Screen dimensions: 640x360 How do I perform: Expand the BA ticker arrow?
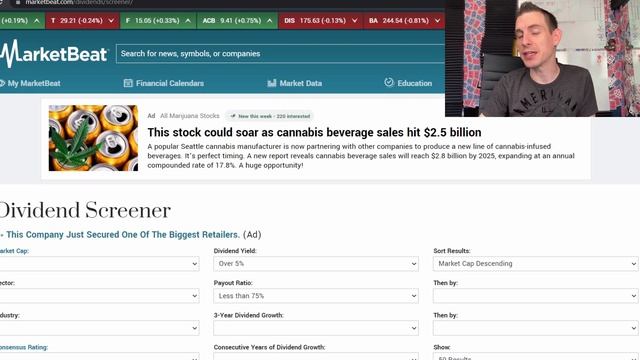[437, 20]
